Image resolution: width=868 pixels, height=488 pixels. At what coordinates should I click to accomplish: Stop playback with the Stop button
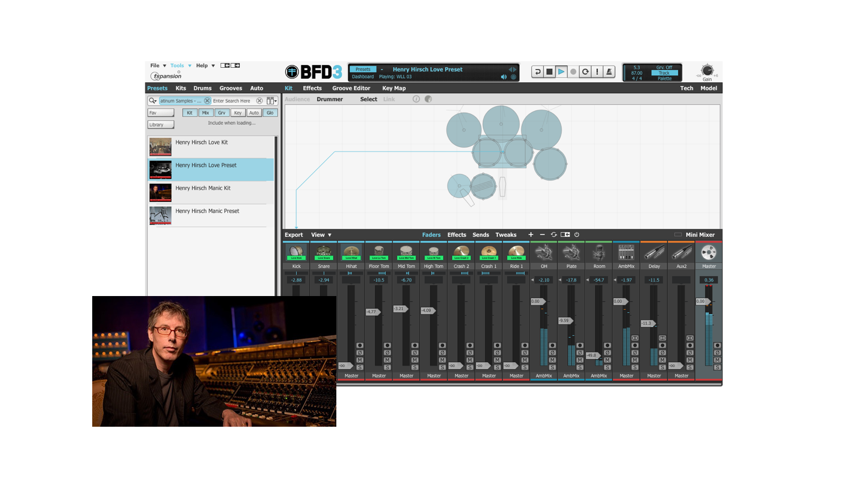click(x=549, y=72)
